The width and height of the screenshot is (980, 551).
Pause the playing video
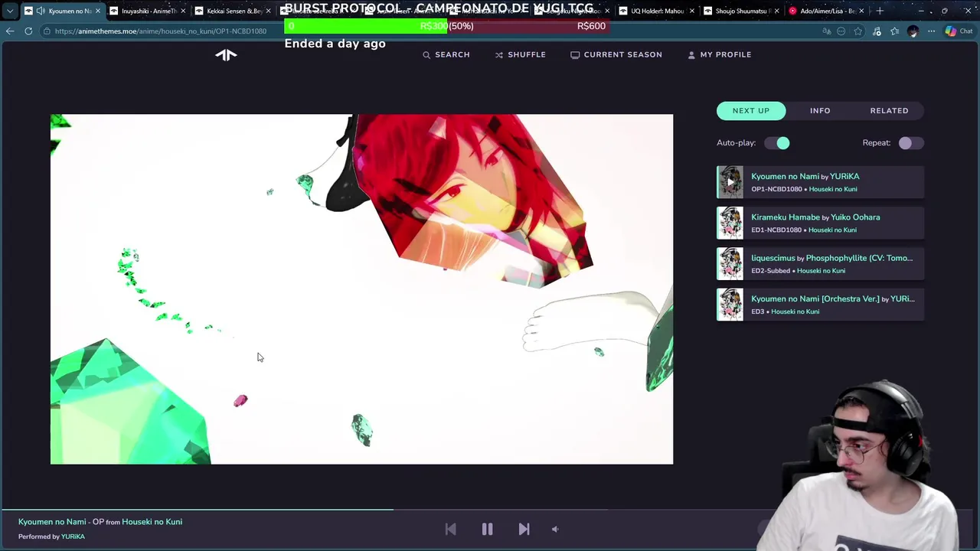[x=487, y=529]
